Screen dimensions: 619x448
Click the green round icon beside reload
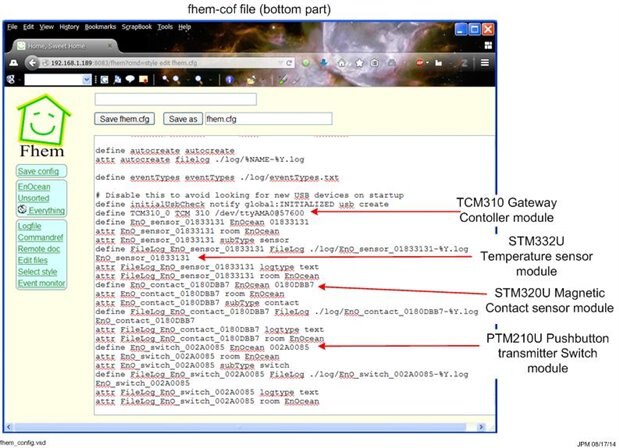coord(306,63)
